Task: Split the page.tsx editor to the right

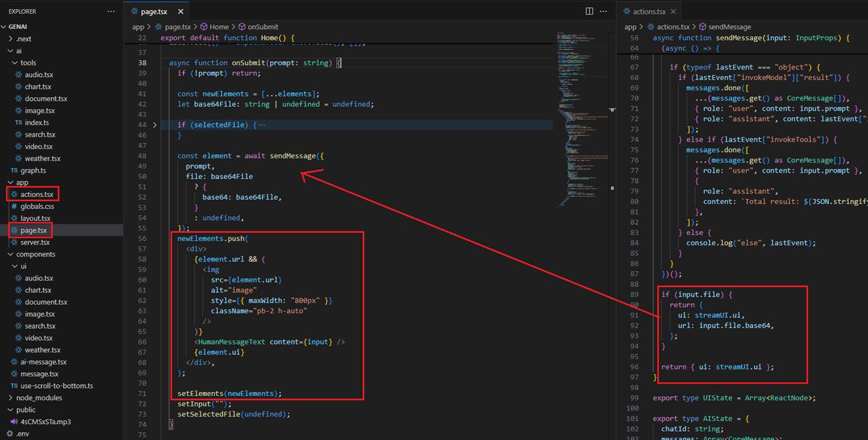Action: pyautogui.click(x=589, y=12)
